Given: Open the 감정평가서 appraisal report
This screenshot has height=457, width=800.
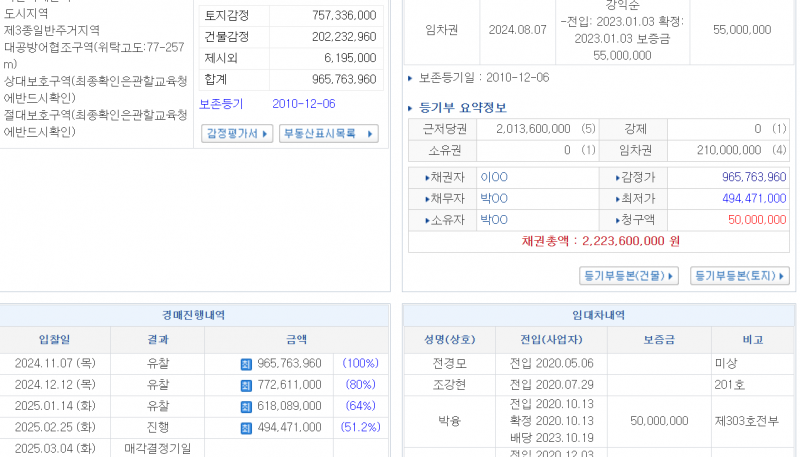Looking at the screenshot, I should [x=238, y=133].
